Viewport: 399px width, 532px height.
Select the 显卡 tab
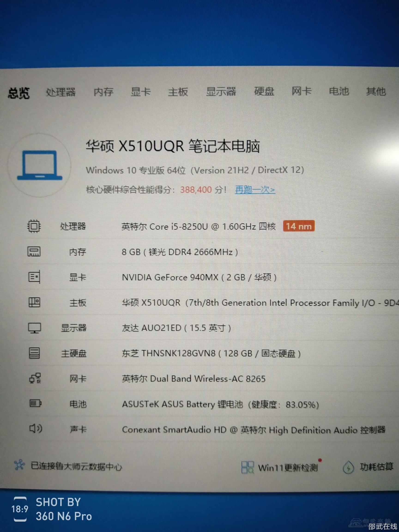pyautogui.click(x=141, y=92)
